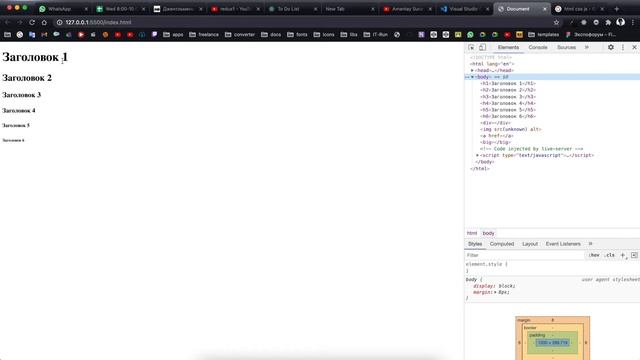Screen dimensions: 640x360
Task: Select the h1 Заголовок 1 DOM node
Action: click(508, 83)
